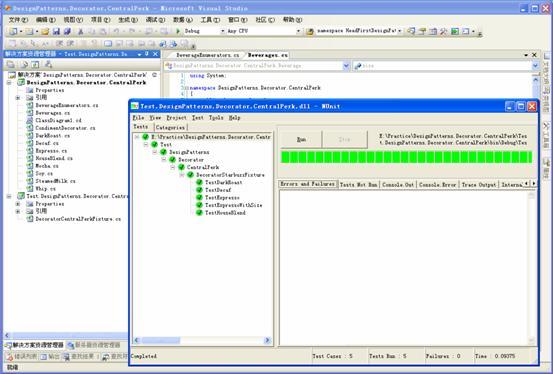This screenshot has height=374, width=553.
Task: Click the Find in Files icon beside namespace box
Action: tap(310, 31)
